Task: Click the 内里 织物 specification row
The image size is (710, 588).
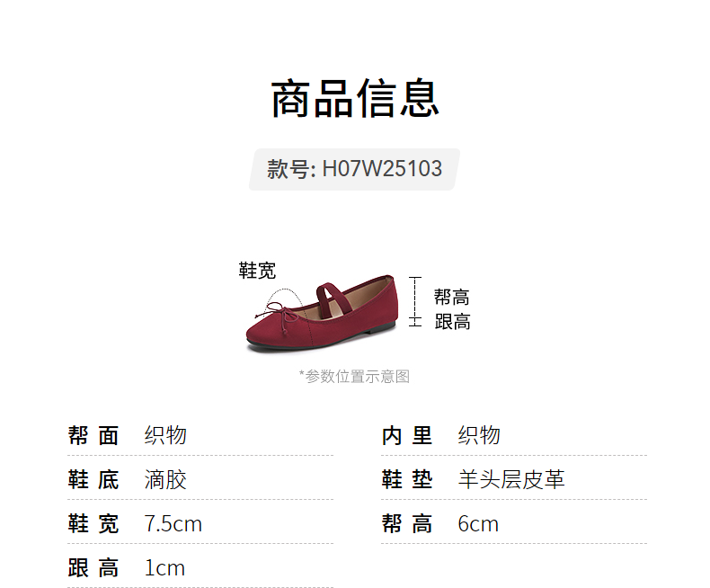Action: tap(514, 435)
